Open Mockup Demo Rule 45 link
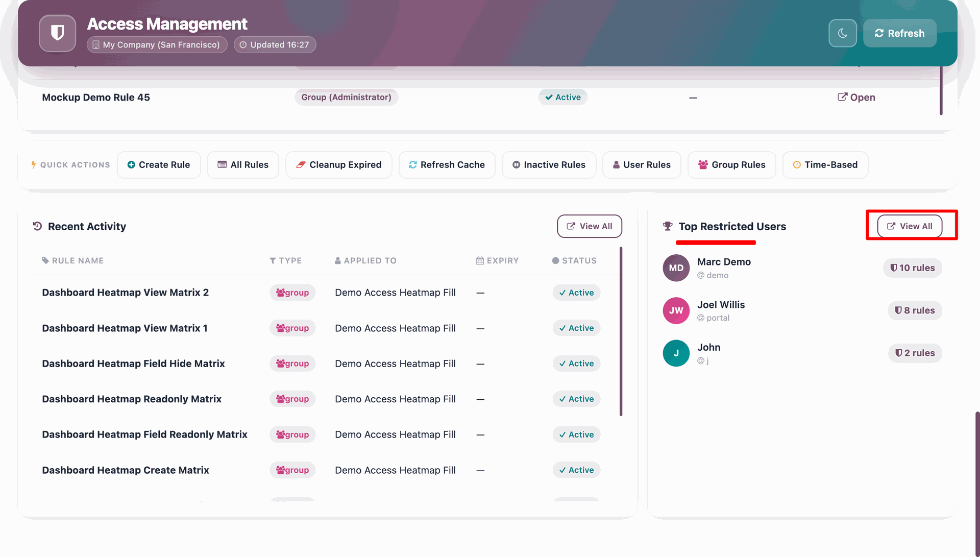The width and height of the screenshot is (980, 557). [856, 97]
